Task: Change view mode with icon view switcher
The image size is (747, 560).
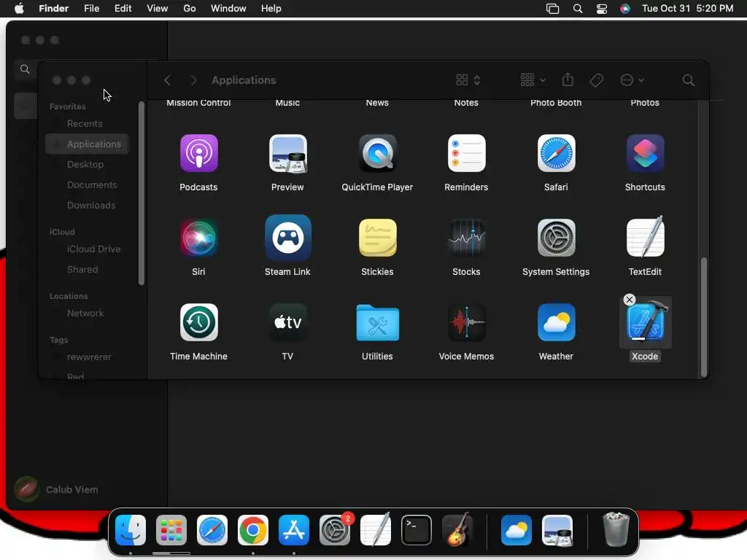Action: point(468,80)
